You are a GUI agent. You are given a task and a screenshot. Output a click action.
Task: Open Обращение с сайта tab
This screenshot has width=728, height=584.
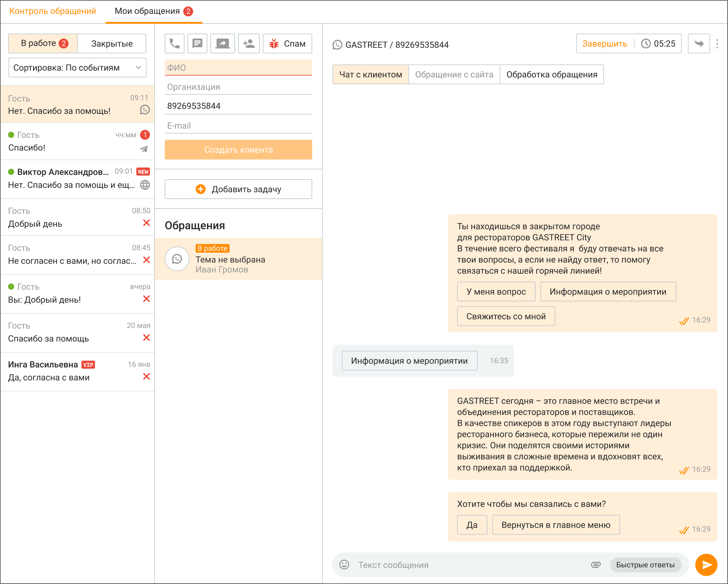tap(454, 74)
